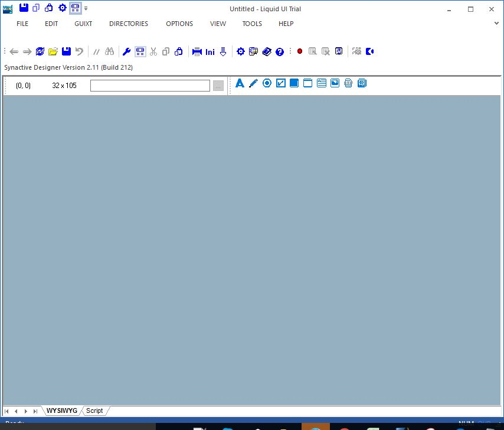Viewport: 504px width, 430px height.
Task: Select the Text label 'A' element tool
Action: [240, 83]
